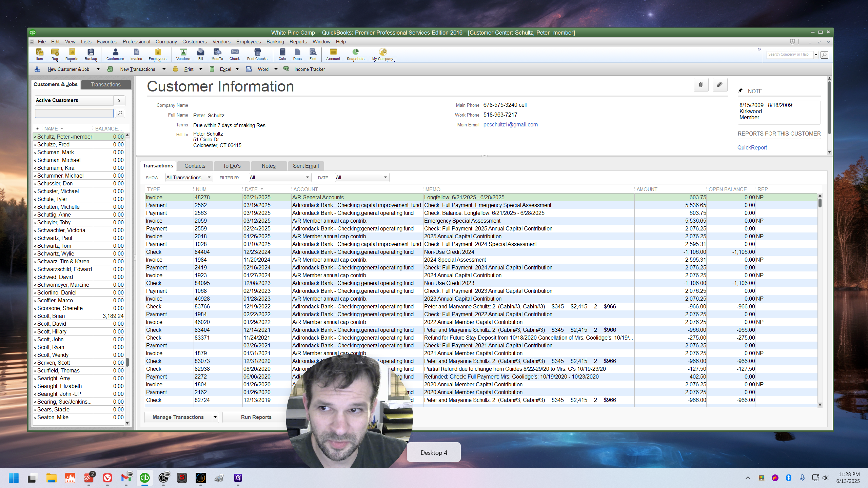Sort transactions by the DATE column header
The width and height of the screenshot is (868, 488).
tap(251, 189)
